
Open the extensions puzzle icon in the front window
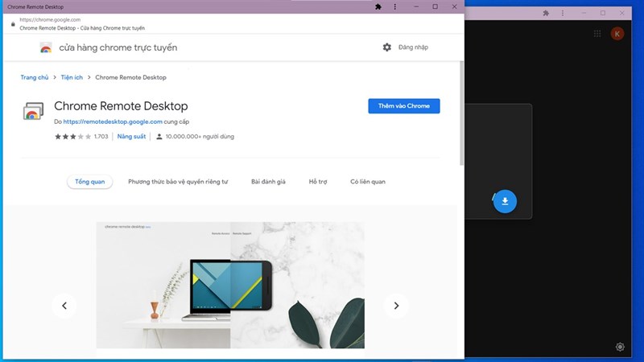pos(378,6)
